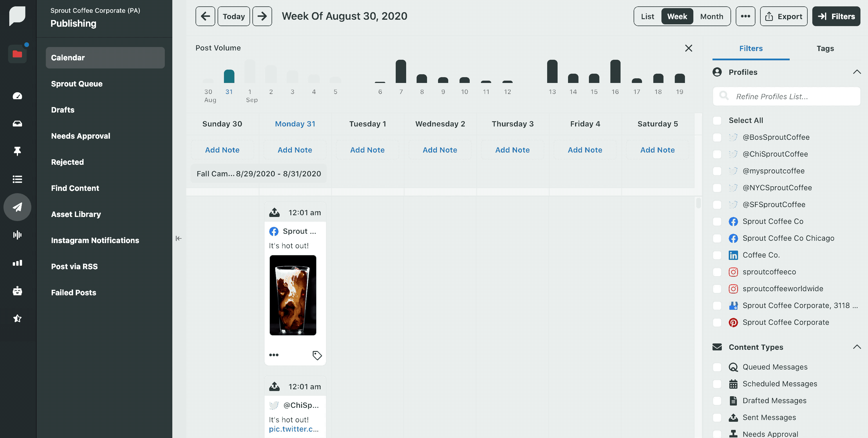Click the pin icon in left sidebar
This screenshot has height=438, width=868.
(17, 151)
